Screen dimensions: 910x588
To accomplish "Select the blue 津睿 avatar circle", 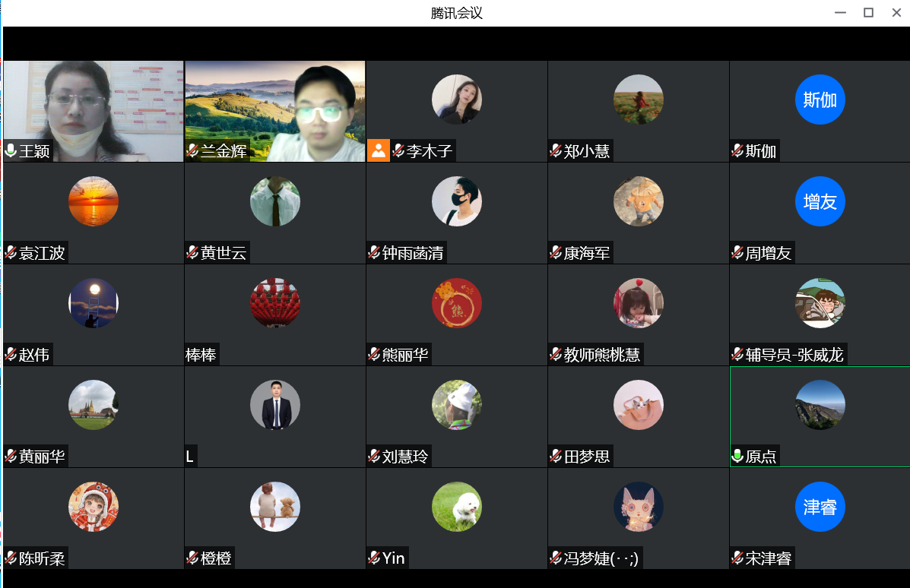I will [820, 507].
